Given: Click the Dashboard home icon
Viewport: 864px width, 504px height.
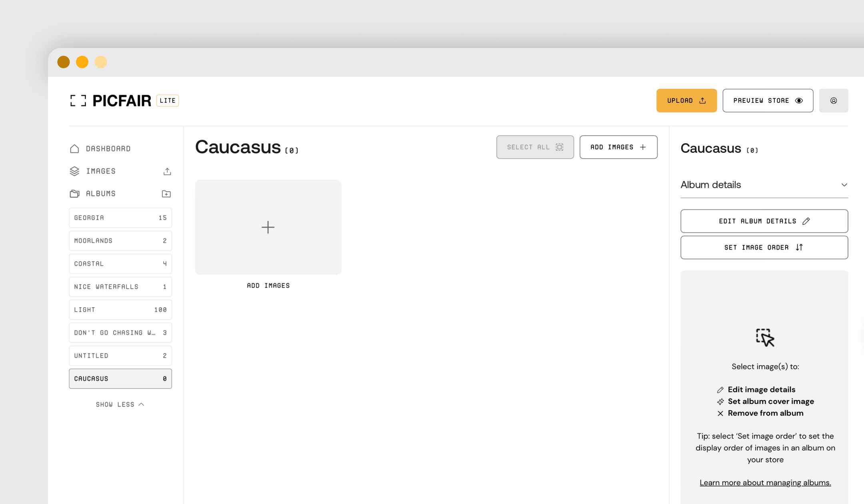Looking at the screenshot, I should tap(74, 149).
